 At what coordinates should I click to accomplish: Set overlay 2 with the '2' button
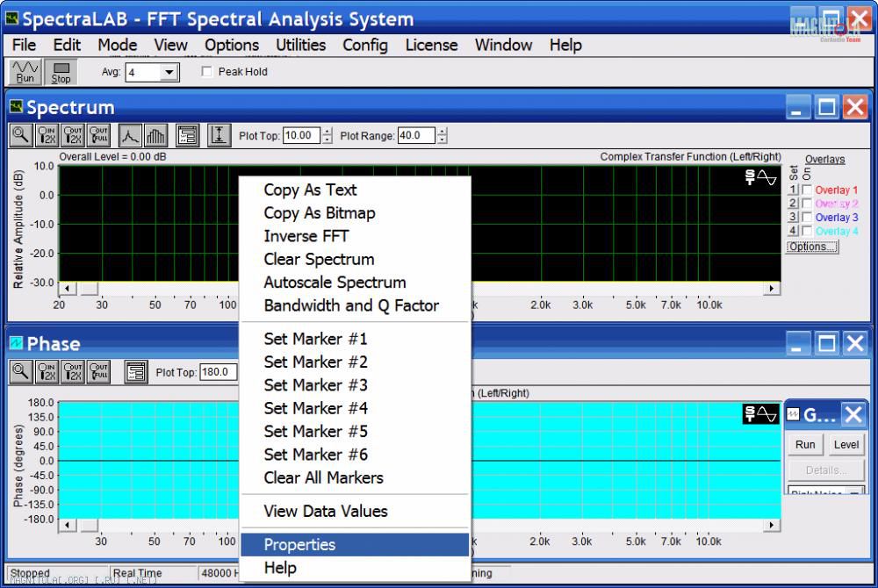793,204
